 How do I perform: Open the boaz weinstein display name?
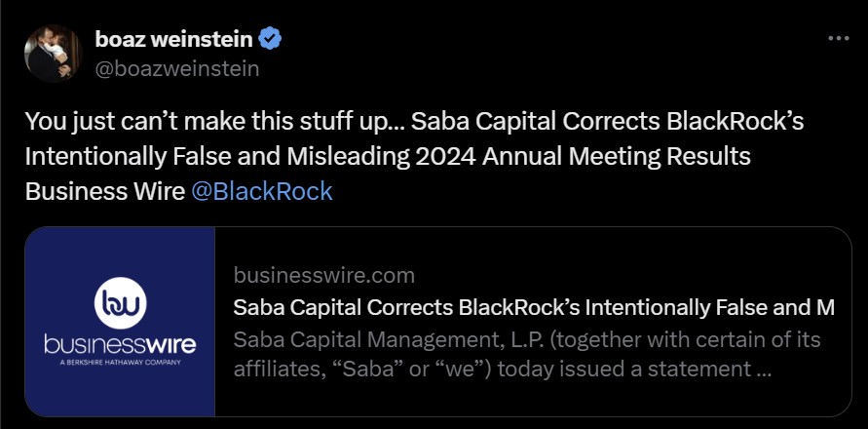pyautogui.click(x=173, y=39)
